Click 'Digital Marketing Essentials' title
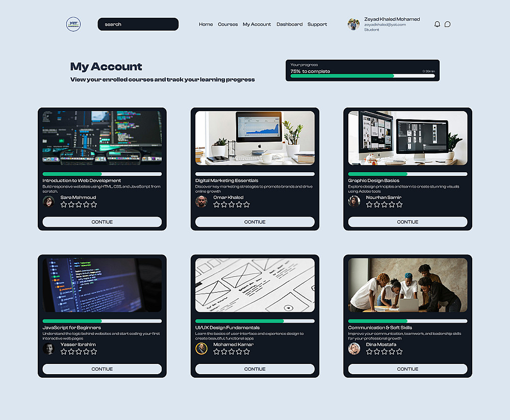 pyautogui.click(x=227, y=180)
